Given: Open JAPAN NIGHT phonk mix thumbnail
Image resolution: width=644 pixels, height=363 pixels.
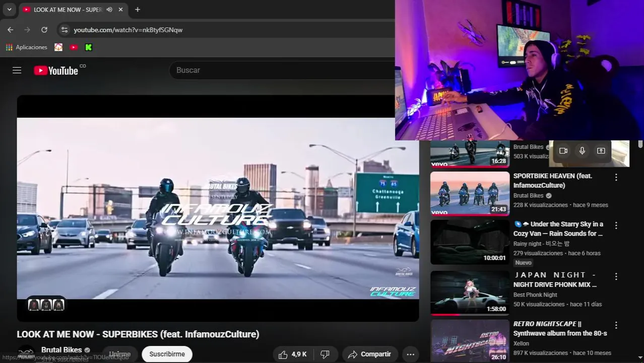Looking at the screenshot, I should click(470, 293).
